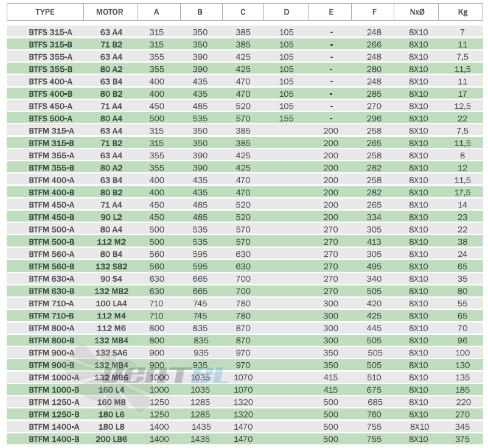Click the BTFS 315-B row label
488x448 pixels.
[51, 44]
